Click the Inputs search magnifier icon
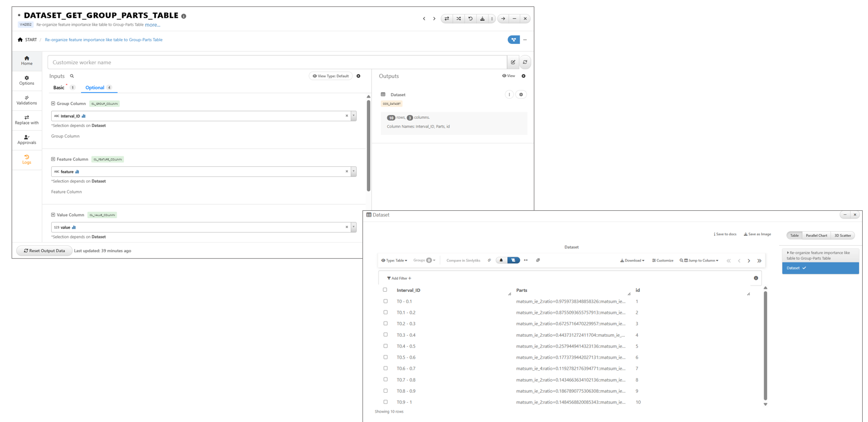Screen dimensions: 868x422 pos(72,76)
